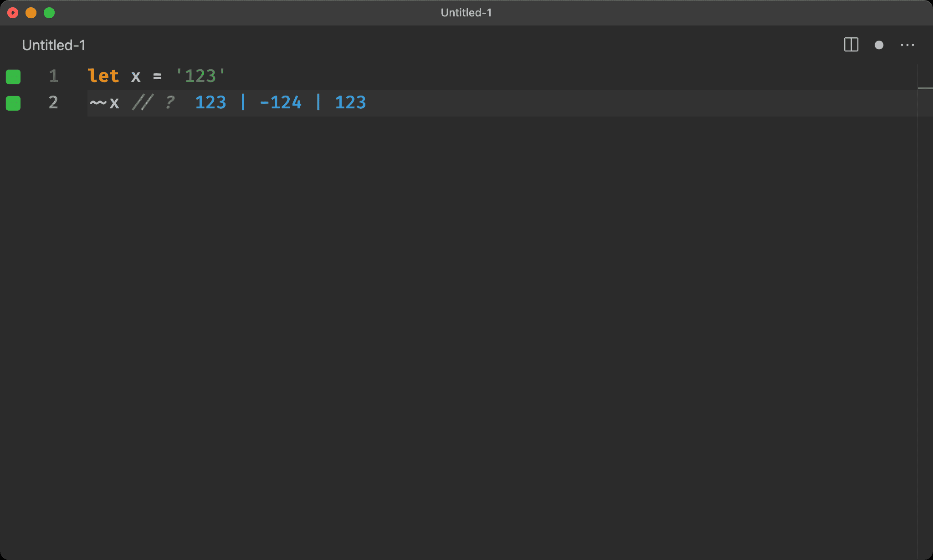
Task: Click the variable x on line 1
Action: point(136,76)
